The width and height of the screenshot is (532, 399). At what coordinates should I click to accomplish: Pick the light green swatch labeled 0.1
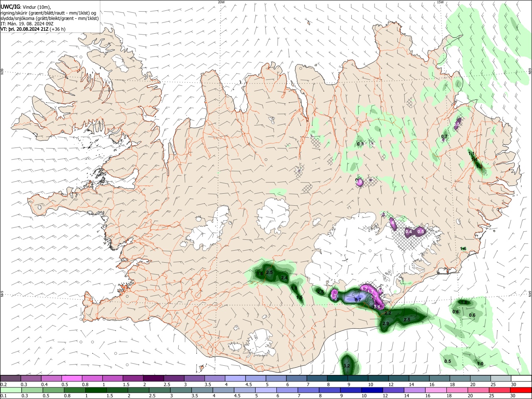click(x=10, y=390)
